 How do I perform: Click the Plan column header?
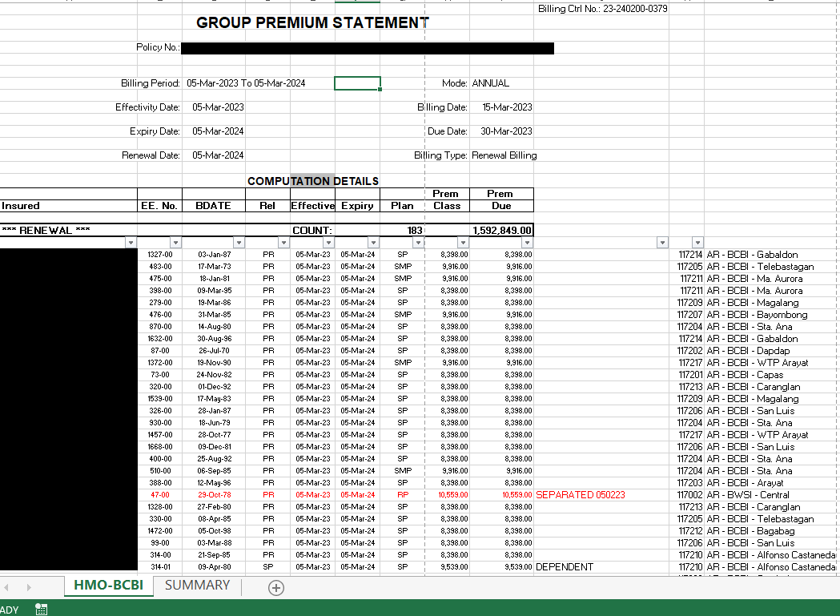point(402,206)
